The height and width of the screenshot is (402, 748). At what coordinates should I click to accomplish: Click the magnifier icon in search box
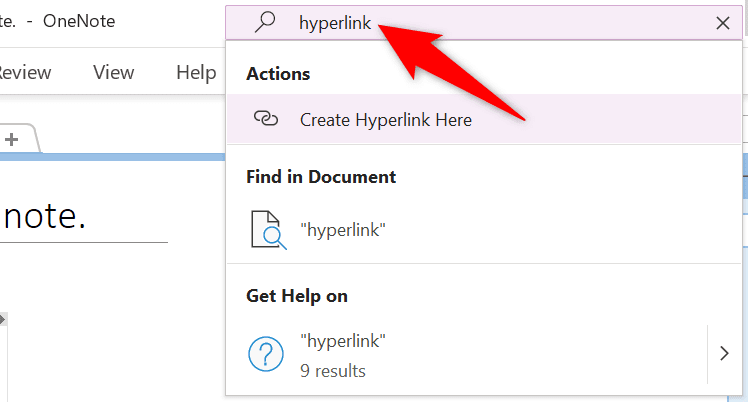[265, 23]
